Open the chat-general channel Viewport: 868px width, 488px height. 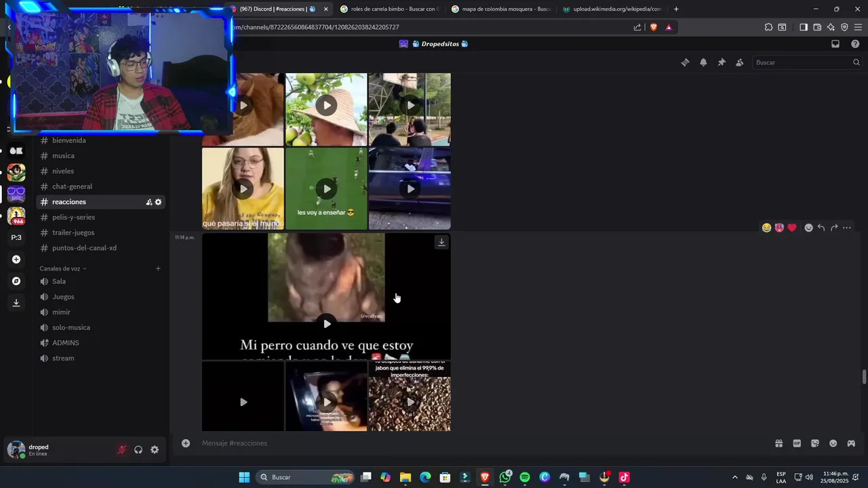click(x=100, y=186)
